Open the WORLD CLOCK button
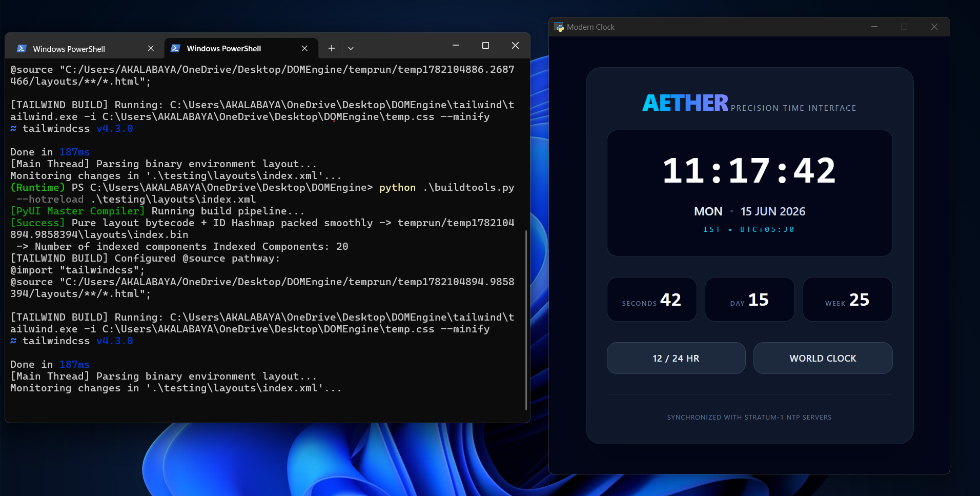980x496 pixels. click(x=823, y=358)
